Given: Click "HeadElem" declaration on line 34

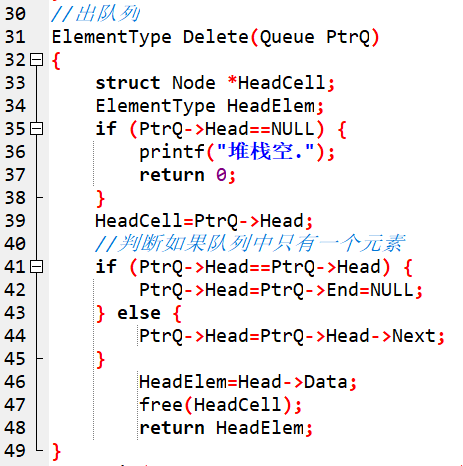Looking at the screenshot, I should [x=271, y=106].
